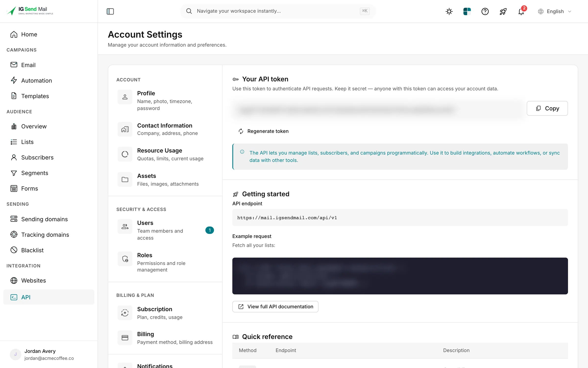Click Regenerate token
This screenshot has width=588, height=368.
[264, 131]
